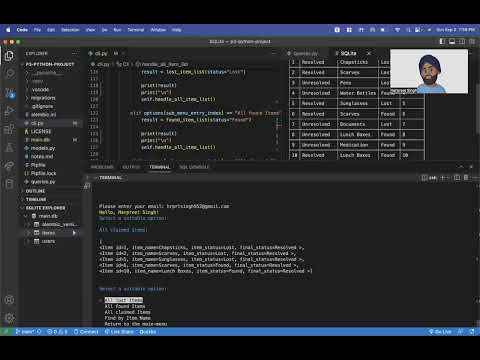Close the SQLite editor tab

pos(369,53)
